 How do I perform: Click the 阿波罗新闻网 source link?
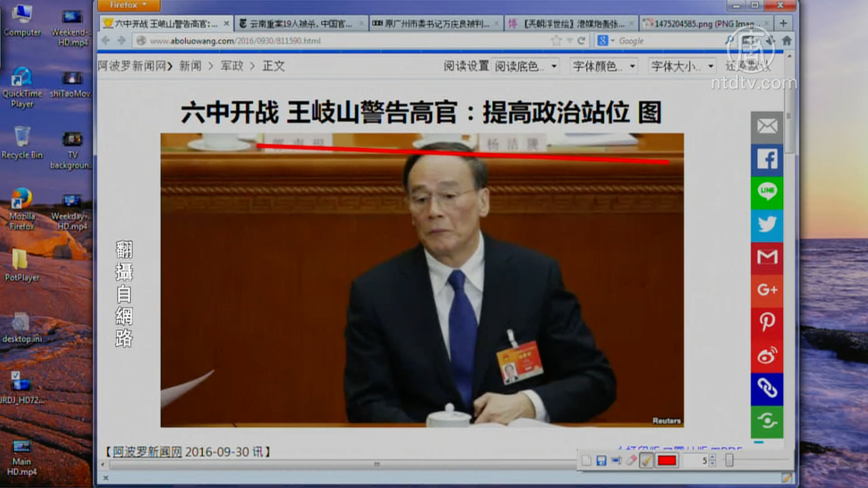pyautogui.click(x=147, y=452)
